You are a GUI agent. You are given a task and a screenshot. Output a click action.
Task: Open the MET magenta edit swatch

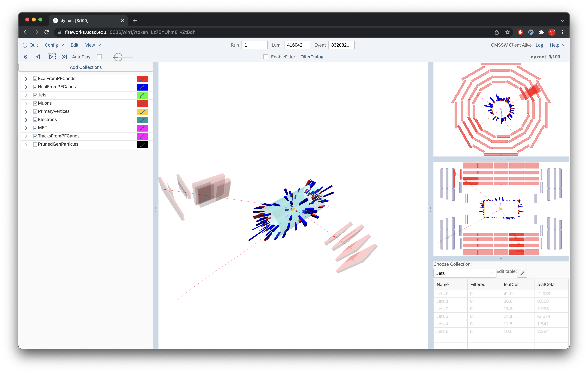[142, 128]
